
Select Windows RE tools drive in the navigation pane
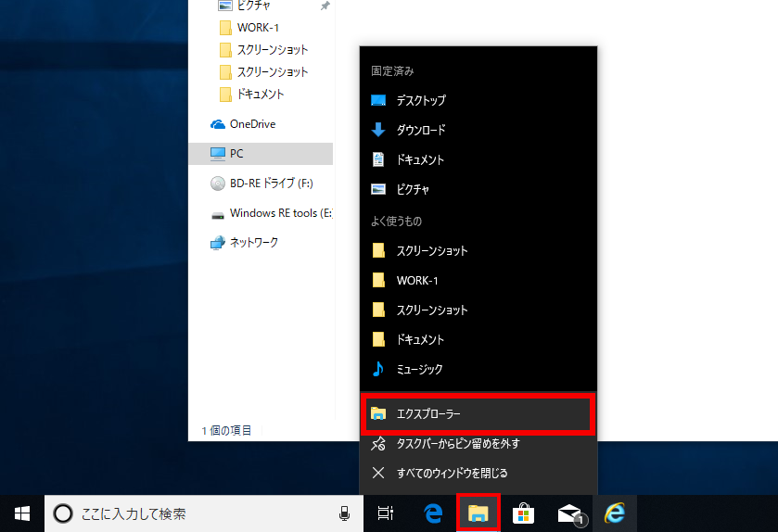(261, 213)
